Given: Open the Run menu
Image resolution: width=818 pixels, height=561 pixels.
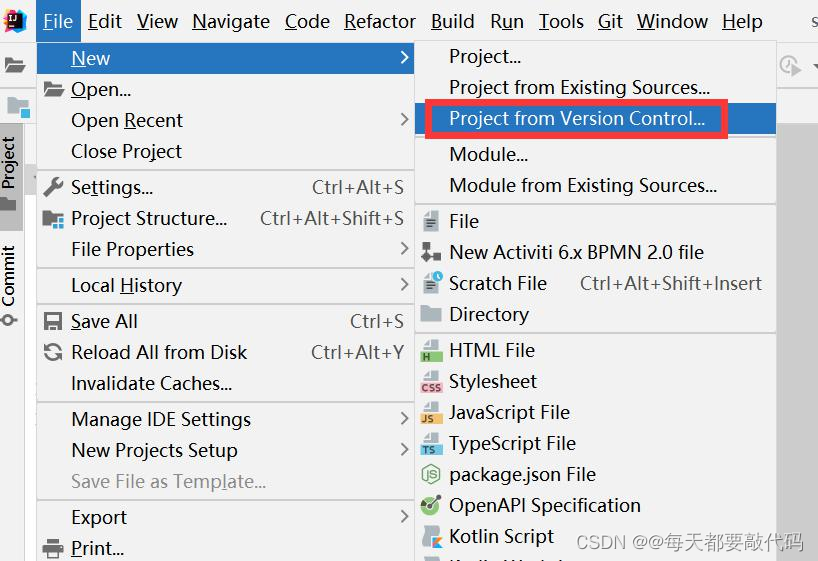Looking at the screenshot, I should pos(507,21).
